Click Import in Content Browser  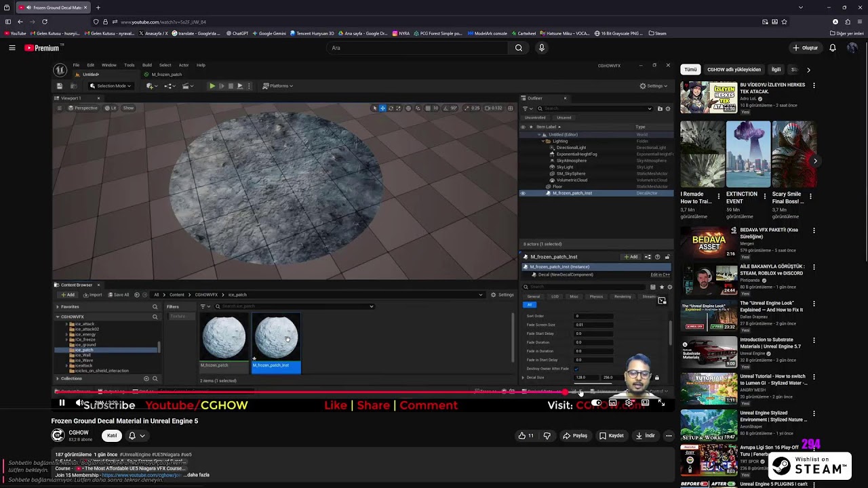92,295
